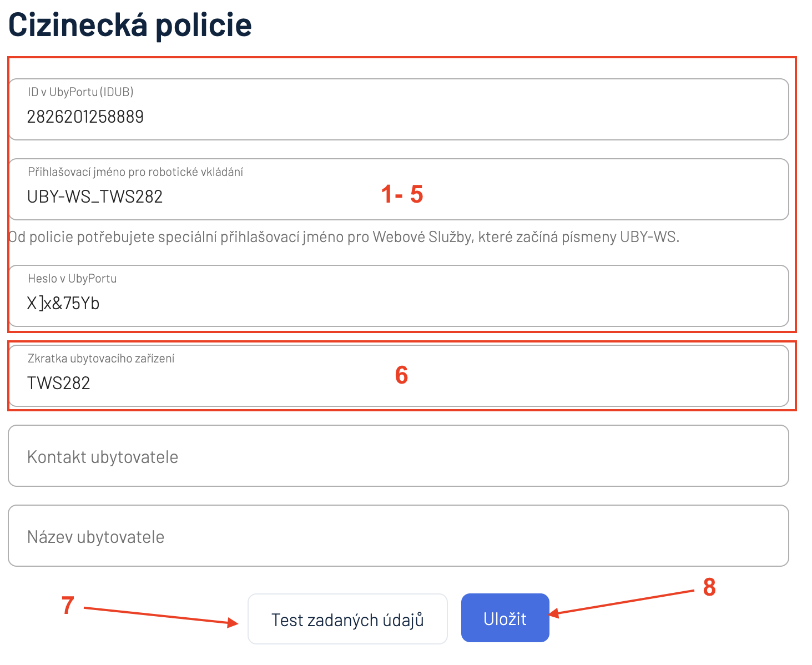Place cursor in the TWS282 abbreviation value
Image resolution: width=812 pixels, height=665 pixels.
(x=59, y=383)
